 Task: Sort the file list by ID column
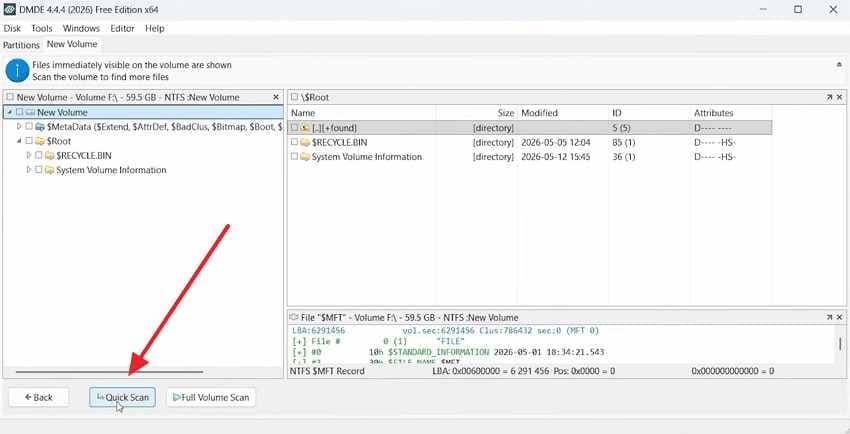[649, 113]
